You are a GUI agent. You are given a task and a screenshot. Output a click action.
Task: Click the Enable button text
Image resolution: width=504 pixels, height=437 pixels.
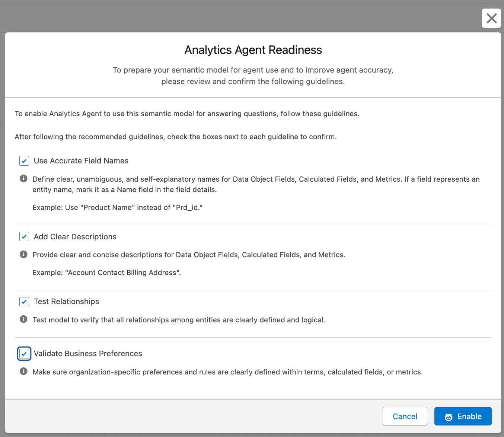click(469, 417)
